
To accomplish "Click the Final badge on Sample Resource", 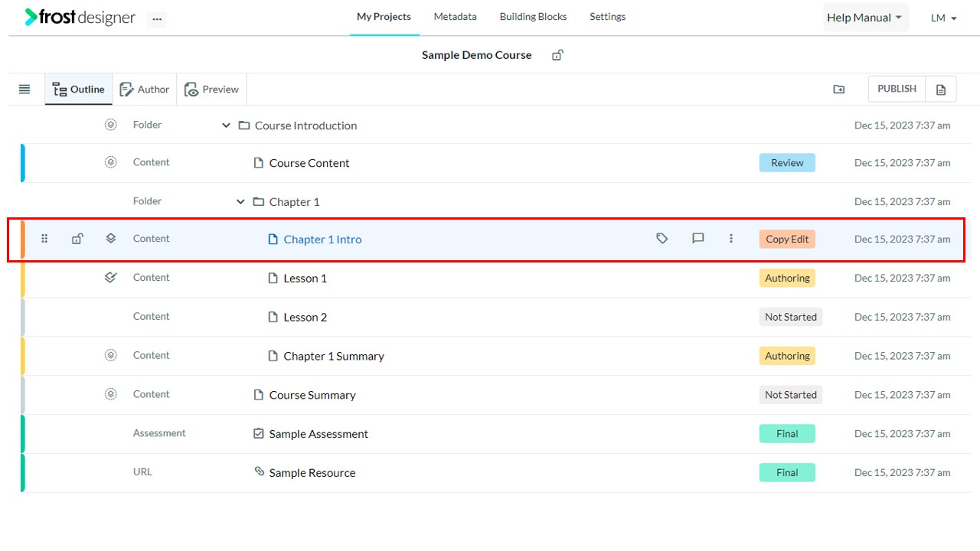I will pyautogui.click(x=787, y=473).
